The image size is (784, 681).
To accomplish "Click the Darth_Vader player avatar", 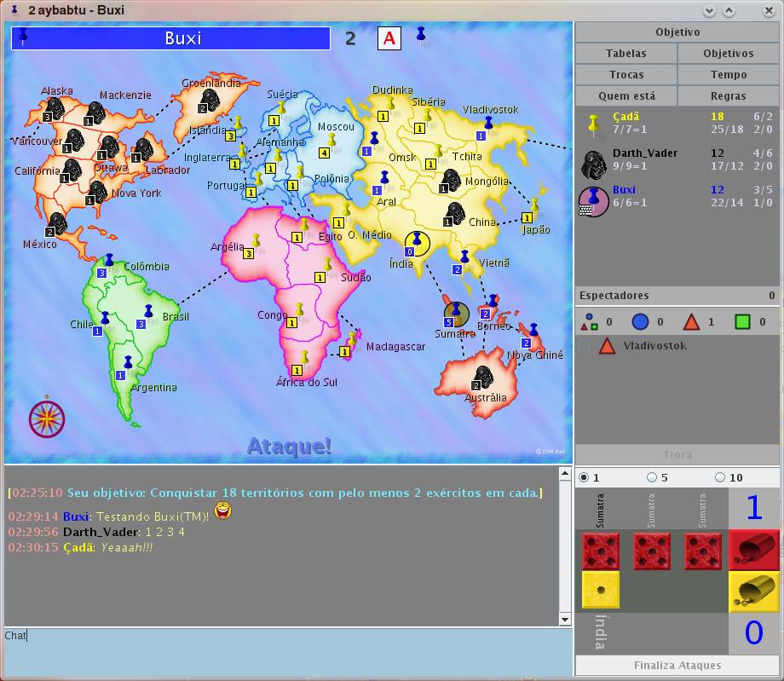I will point(593,164).
